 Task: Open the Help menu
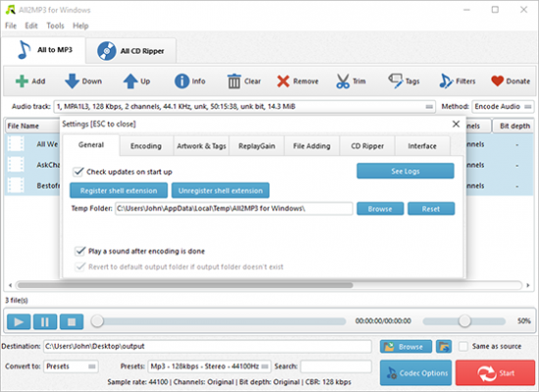pos(80,25)
